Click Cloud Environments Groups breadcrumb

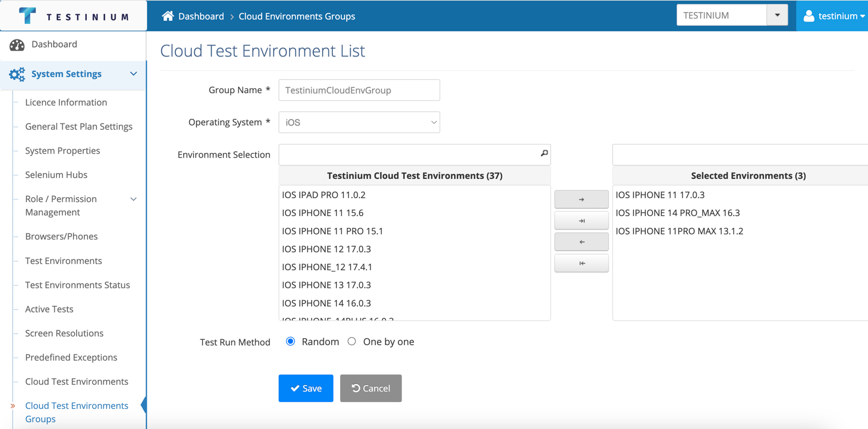tap(297, 16)
